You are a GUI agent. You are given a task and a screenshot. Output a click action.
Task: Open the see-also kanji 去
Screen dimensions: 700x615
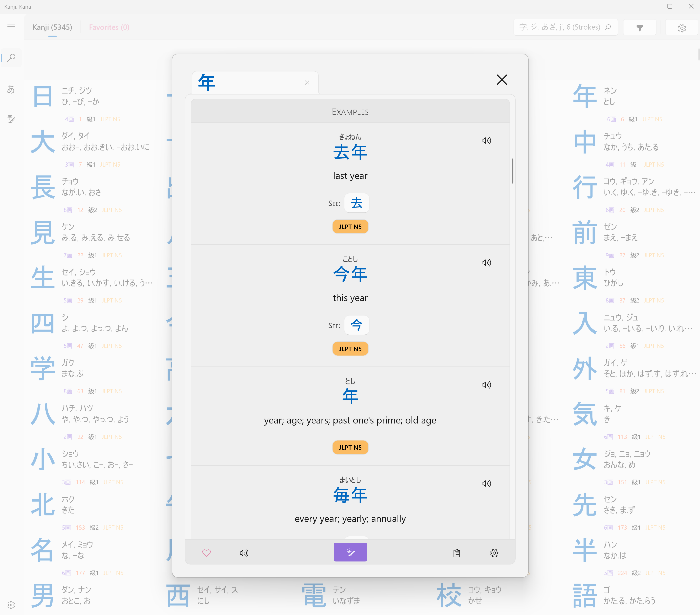pyautogui.click(x=357, y=203)
